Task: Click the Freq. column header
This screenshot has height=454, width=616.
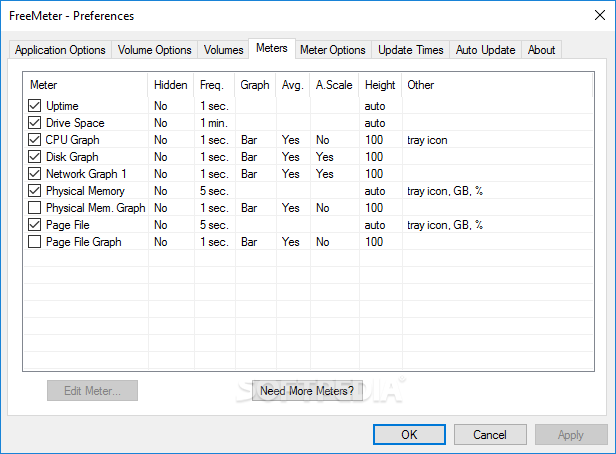Action: click(214, 85)
